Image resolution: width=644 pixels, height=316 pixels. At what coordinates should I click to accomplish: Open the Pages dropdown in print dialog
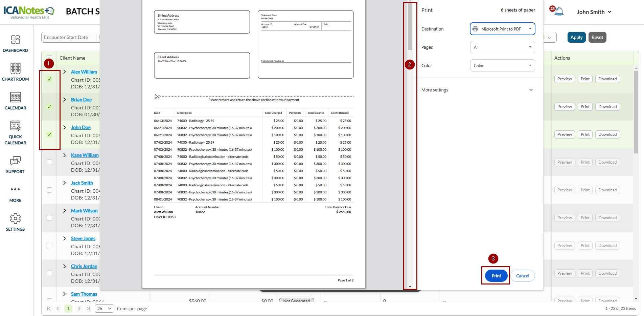pyautogui.click(x=502, y=47)
